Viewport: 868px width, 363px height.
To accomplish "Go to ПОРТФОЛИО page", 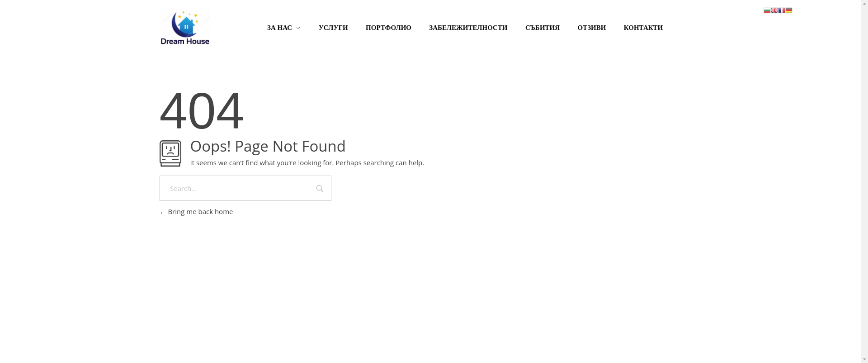I will [388, 28].
